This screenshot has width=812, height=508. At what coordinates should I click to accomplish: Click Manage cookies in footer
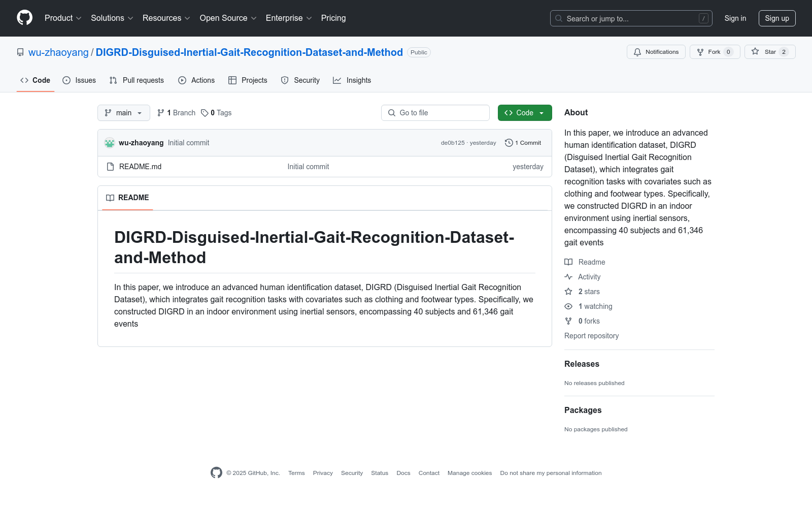[469, 473]
